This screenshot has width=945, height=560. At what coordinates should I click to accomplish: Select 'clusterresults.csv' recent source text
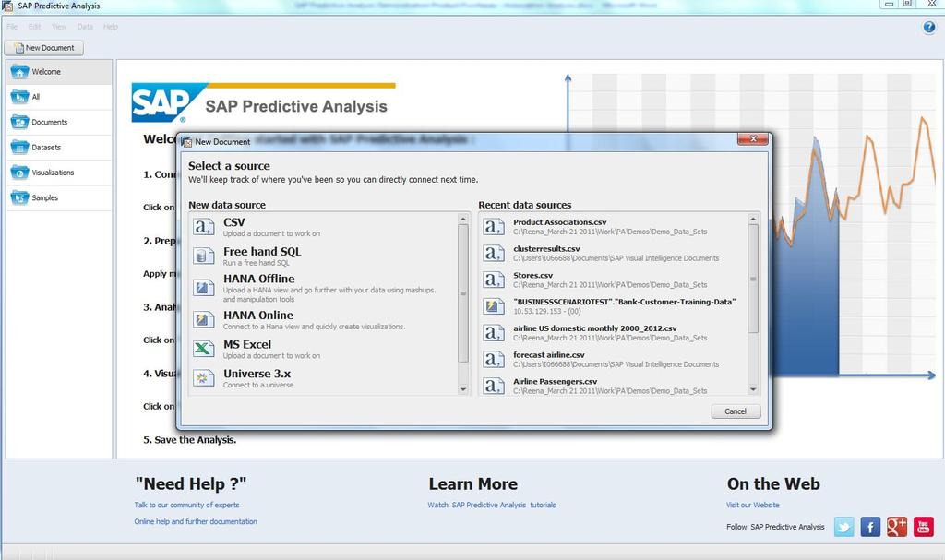pos(546,249)
